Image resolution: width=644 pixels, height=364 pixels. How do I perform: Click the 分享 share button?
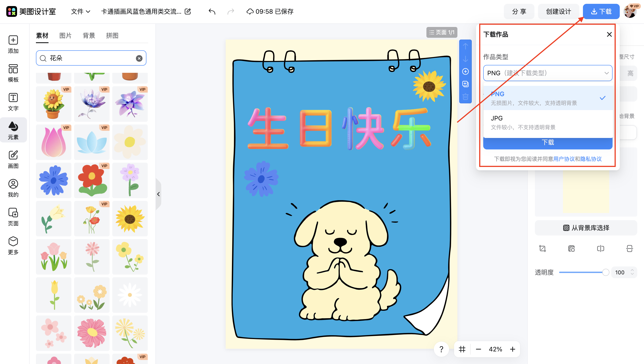click(519, 11)
